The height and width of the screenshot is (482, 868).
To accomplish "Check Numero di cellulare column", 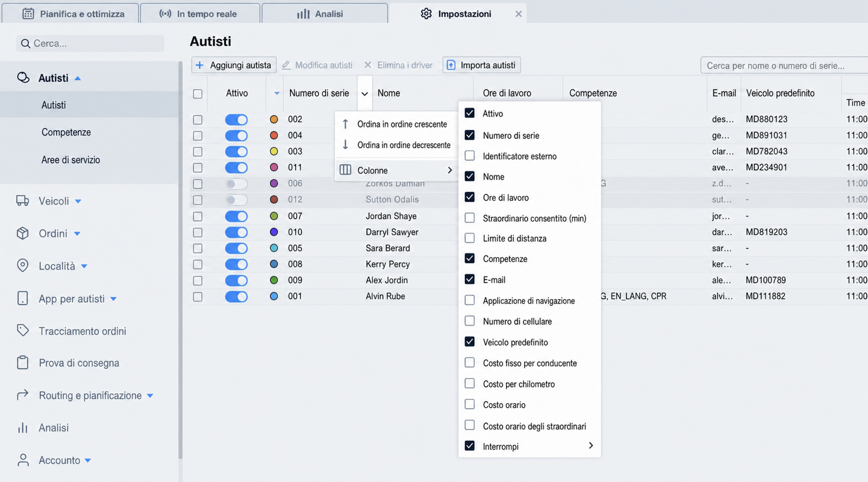I will [x=470, y=321].
